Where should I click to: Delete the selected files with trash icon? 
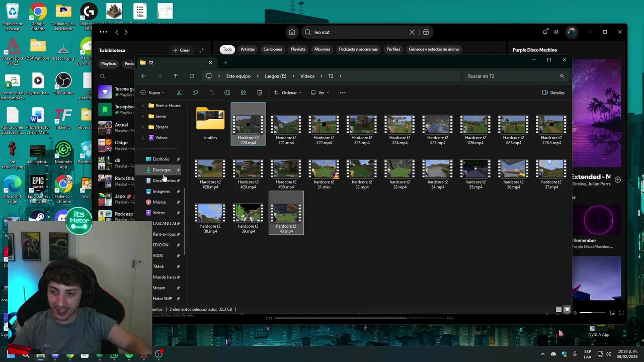point(260,93)
